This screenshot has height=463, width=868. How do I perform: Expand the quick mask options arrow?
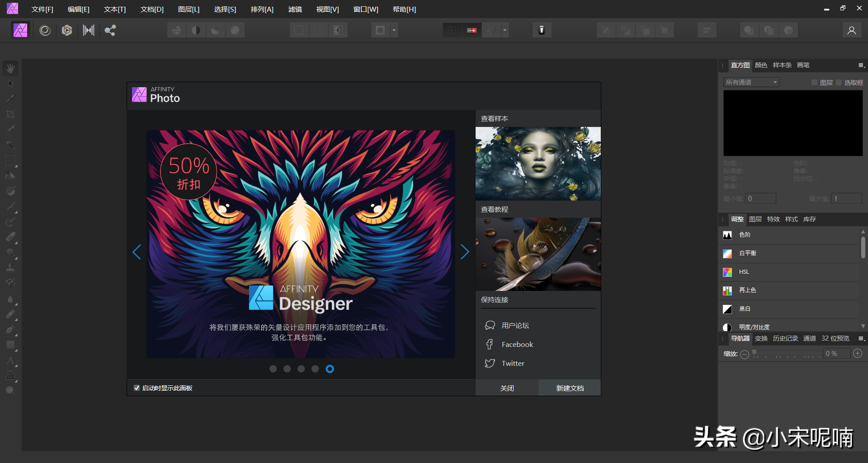(x=394, y=30)
